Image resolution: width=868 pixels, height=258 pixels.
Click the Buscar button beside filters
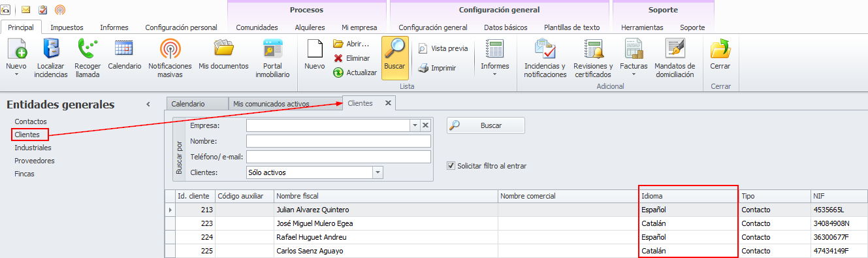485,125
